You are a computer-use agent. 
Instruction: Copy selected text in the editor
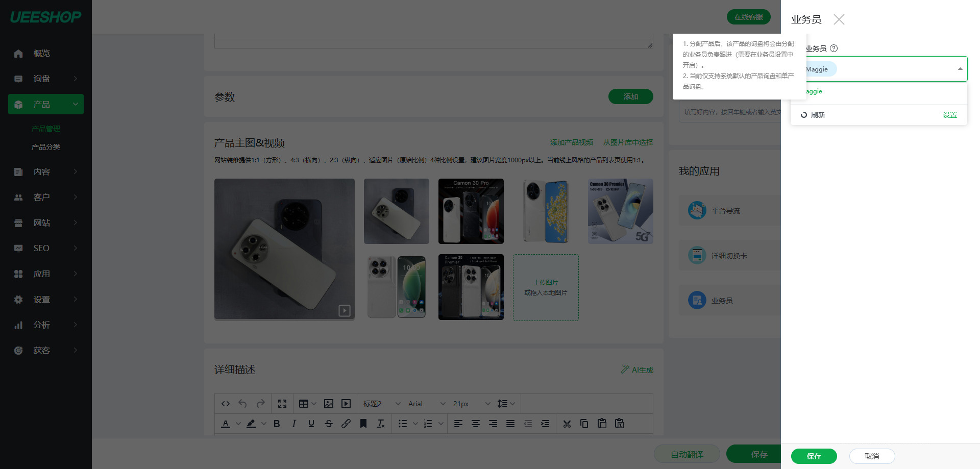[x=584, y=424]
